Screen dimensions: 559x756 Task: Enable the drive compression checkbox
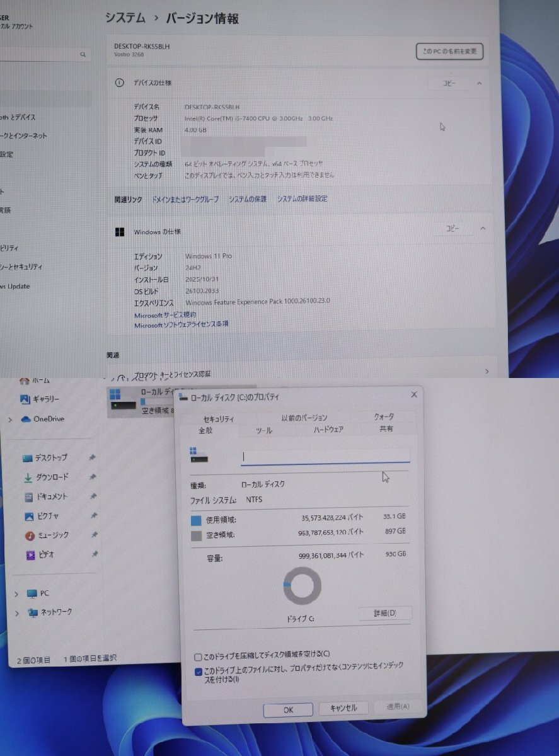pos(198,656)
